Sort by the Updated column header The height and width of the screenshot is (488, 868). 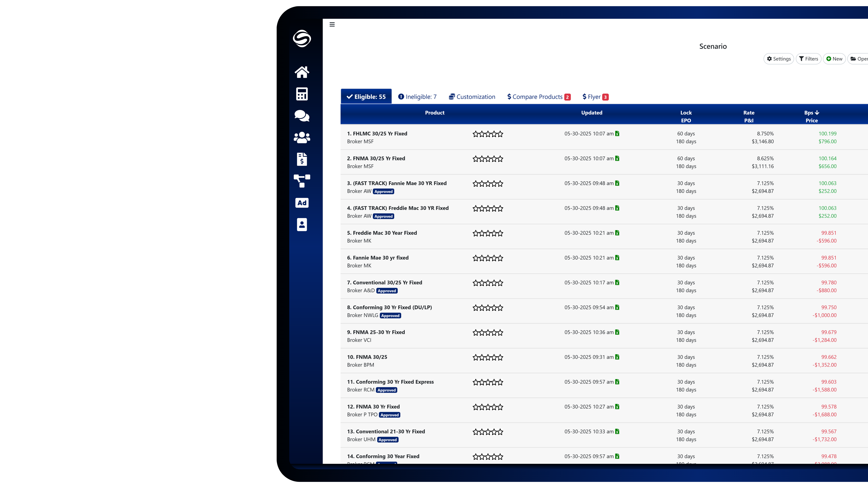pyautogui.click(x=592, y=113)
